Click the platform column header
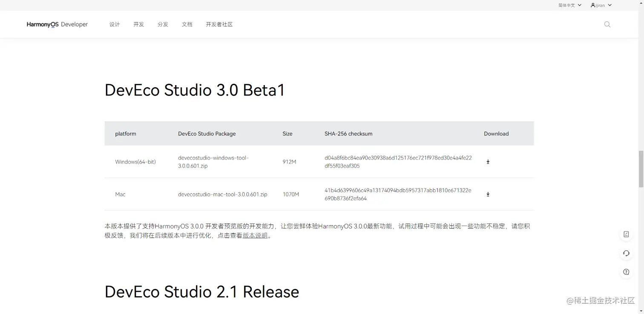This screenshot has width=644, height=314. pos(126,134)
